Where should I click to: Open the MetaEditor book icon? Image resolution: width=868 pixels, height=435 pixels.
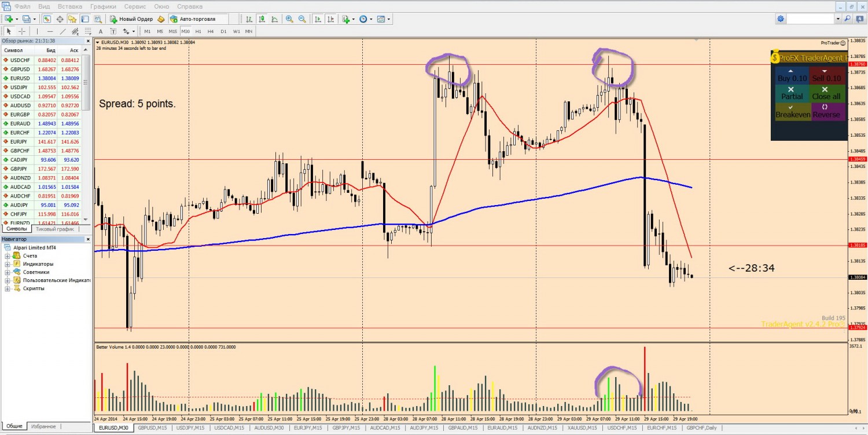(161, 19)
